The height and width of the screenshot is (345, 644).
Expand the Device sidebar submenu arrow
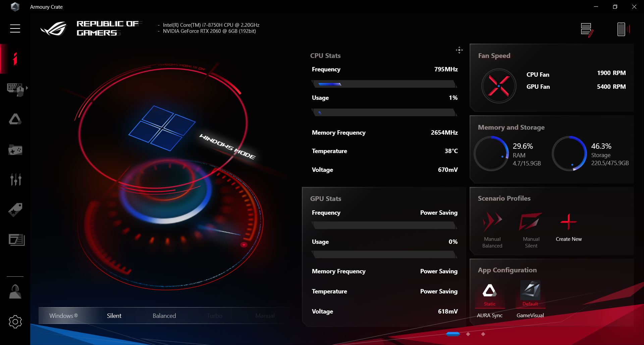pyautogui.click(x=27, y=88)
